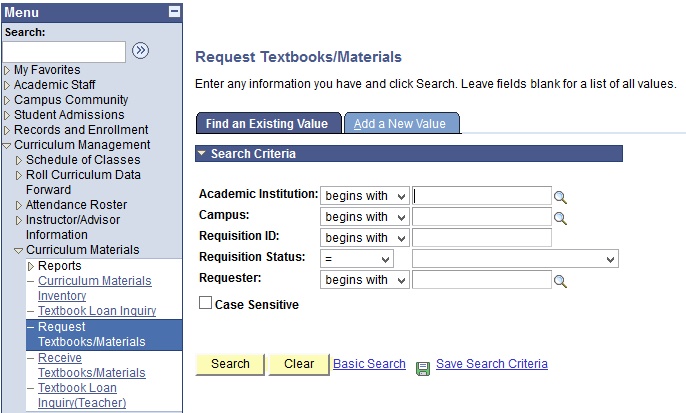This screenshot has height=413, width=686.
Task: Open the Basic Search link
Action: (x=369, y=364)
